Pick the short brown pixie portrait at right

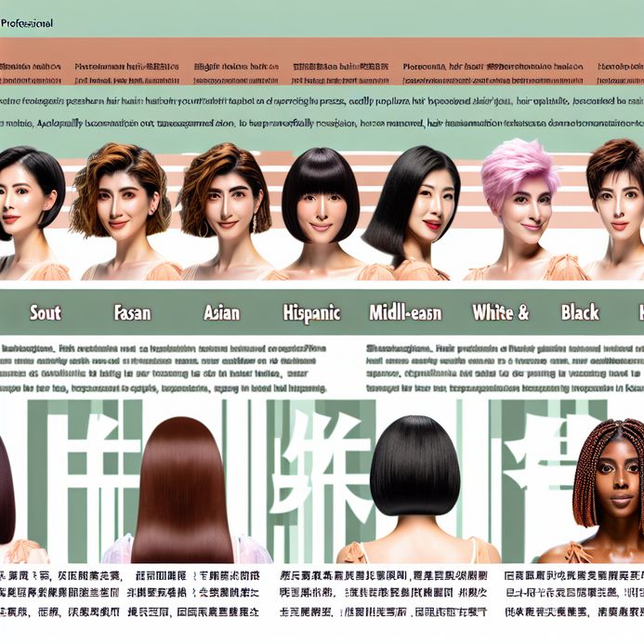tap(615, 206)
